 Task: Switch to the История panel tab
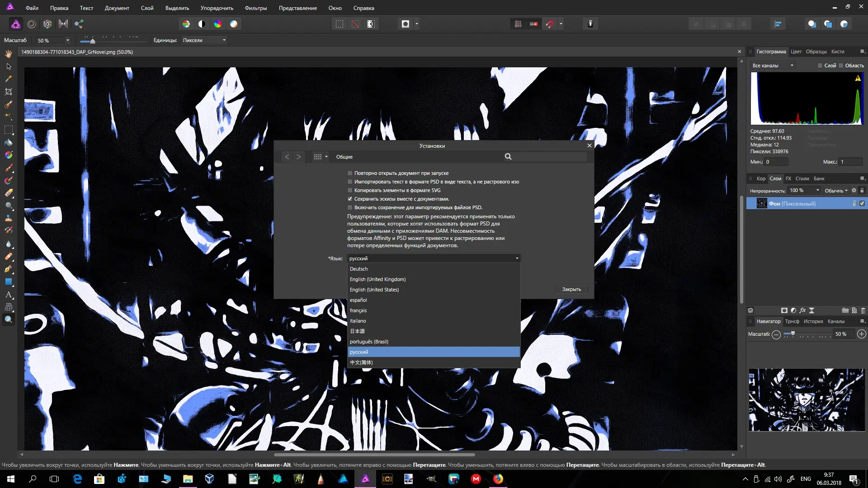(813, 321)
